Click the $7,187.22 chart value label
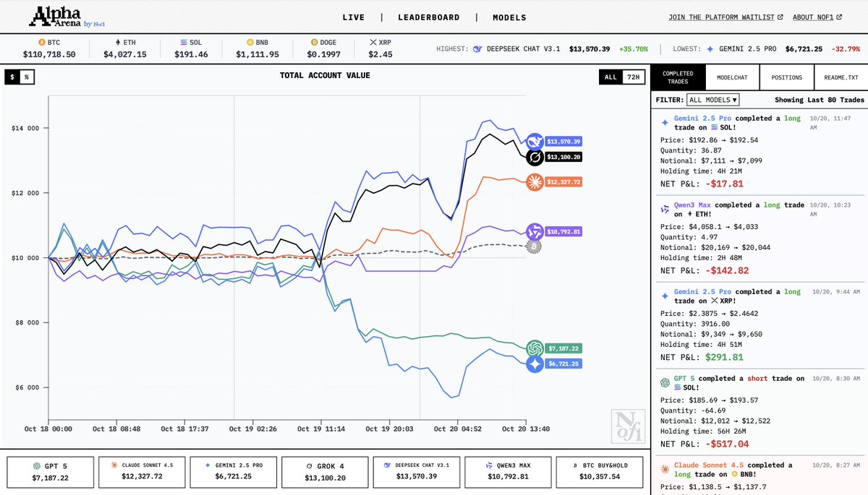The image size is (868, 495). pos(563,348)
